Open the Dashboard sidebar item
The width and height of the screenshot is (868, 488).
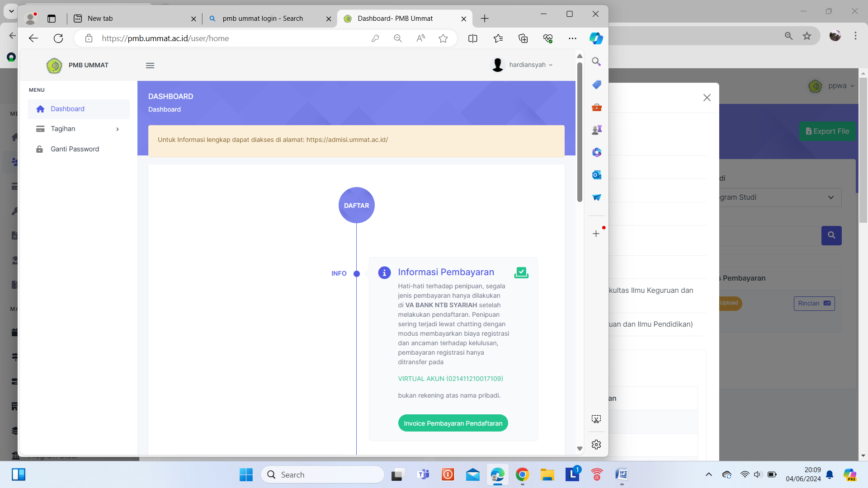67,109
